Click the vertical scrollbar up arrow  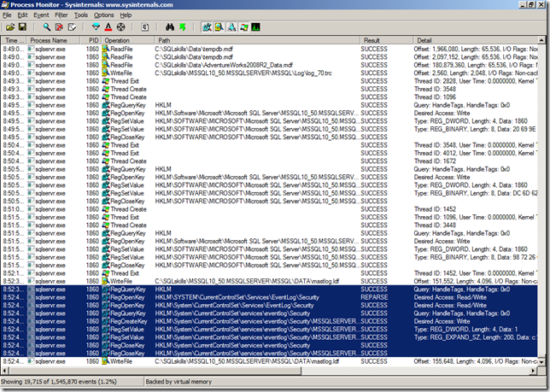(541, 40)
